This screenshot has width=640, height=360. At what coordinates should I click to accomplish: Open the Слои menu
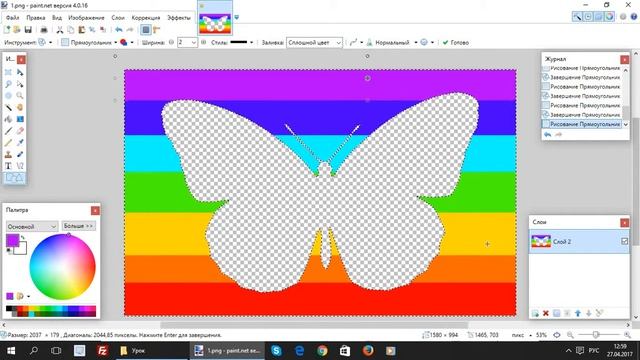point(118,18)
